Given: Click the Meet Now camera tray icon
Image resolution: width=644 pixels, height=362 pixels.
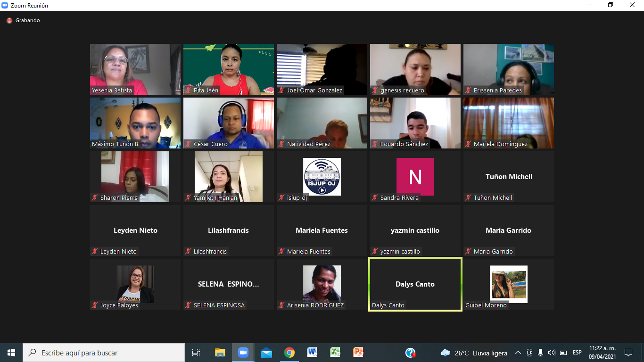Looking at the screenshot, I should click(x=529, y=353).
